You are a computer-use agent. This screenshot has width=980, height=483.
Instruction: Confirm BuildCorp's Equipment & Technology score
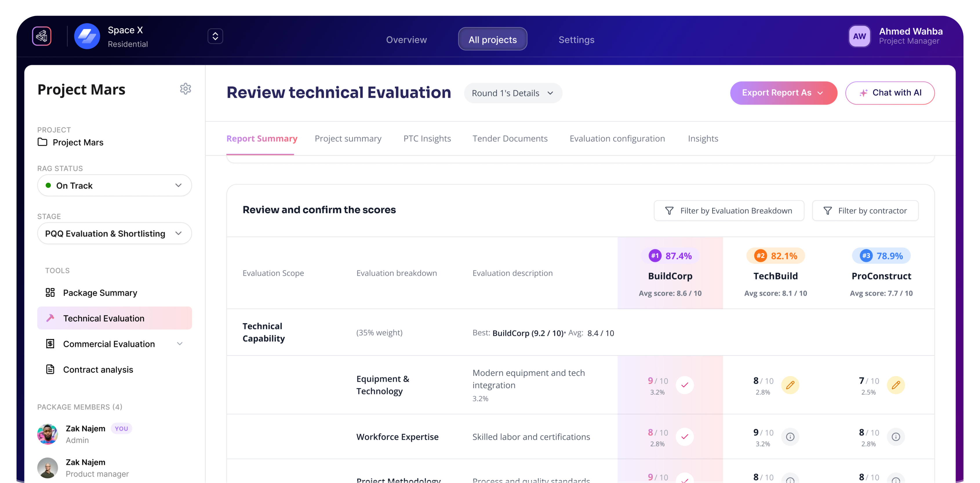pos(685,385)
